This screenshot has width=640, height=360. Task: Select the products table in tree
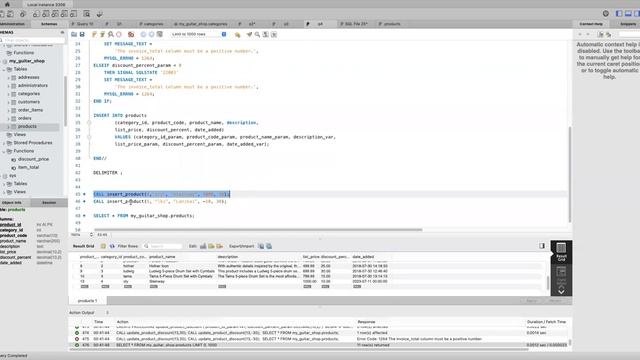click(x=27, y=127)
